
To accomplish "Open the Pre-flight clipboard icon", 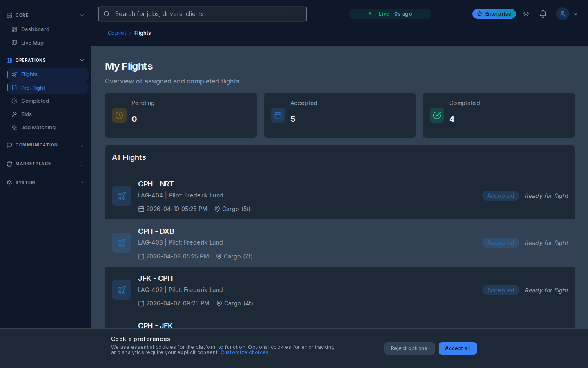I will (14, 88).
